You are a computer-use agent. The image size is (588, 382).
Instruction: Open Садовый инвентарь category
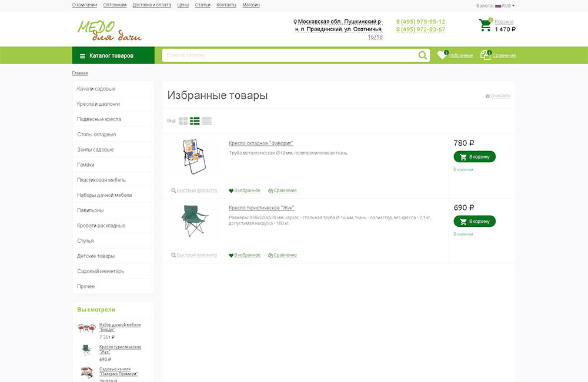coord(113,271)
